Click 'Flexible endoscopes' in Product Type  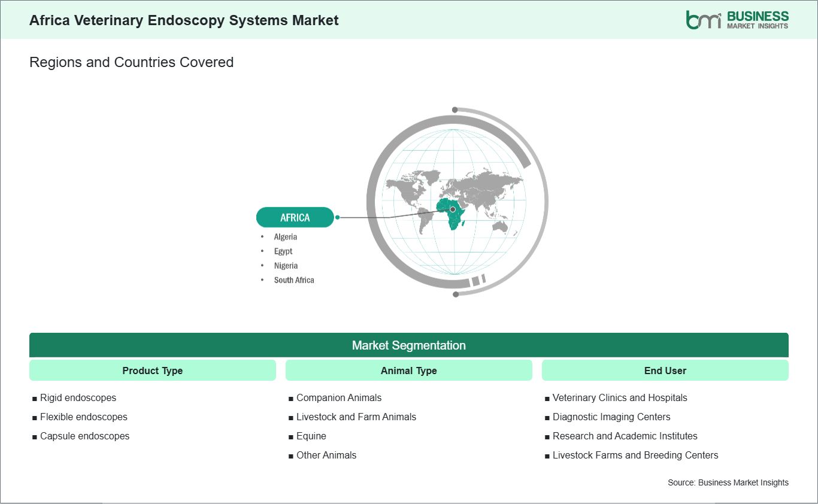click(x=84, y=417)
